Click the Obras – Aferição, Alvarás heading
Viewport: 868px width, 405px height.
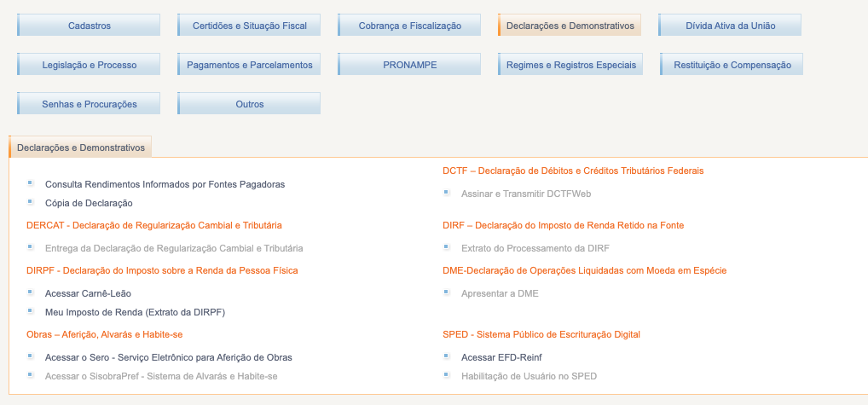point(105,334)
